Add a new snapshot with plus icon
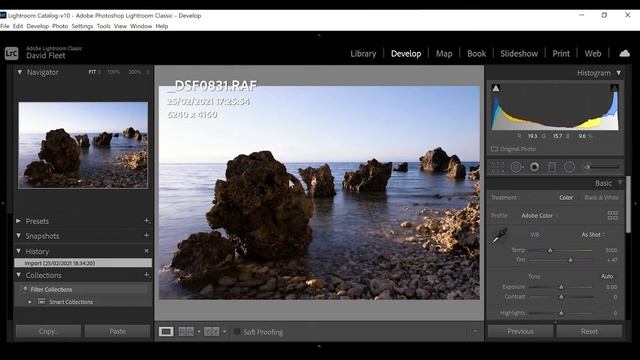This screenshot has height=360, width=640. click(x=147, y=236)
